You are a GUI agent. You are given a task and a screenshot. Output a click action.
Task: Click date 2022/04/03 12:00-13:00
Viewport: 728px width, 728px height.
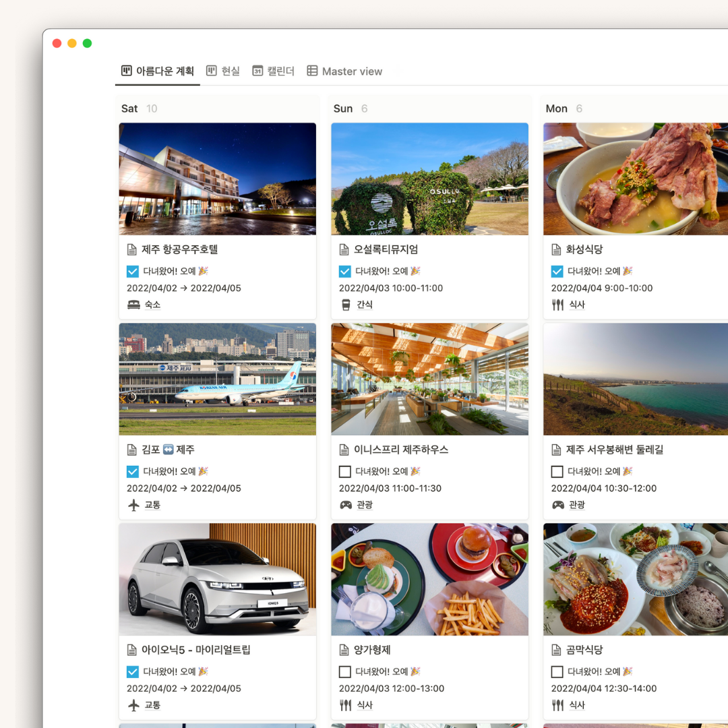[x=392, y=688]
